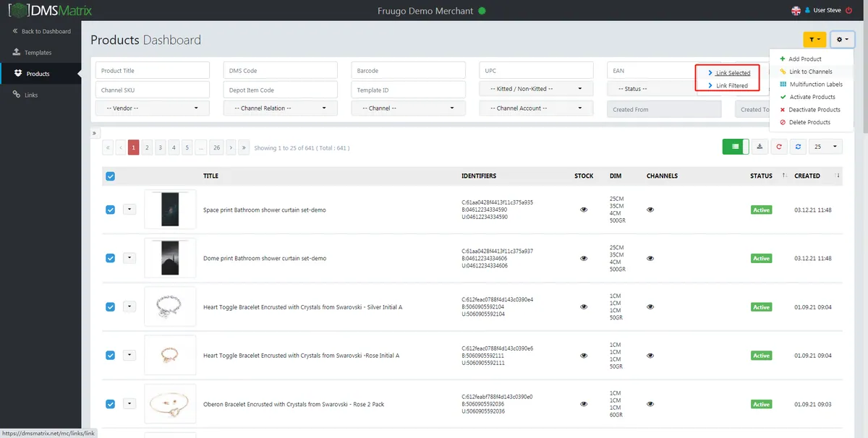Expand the filter panel double-chevron icon
Viewport: 868px width, 438px height.
95,133
